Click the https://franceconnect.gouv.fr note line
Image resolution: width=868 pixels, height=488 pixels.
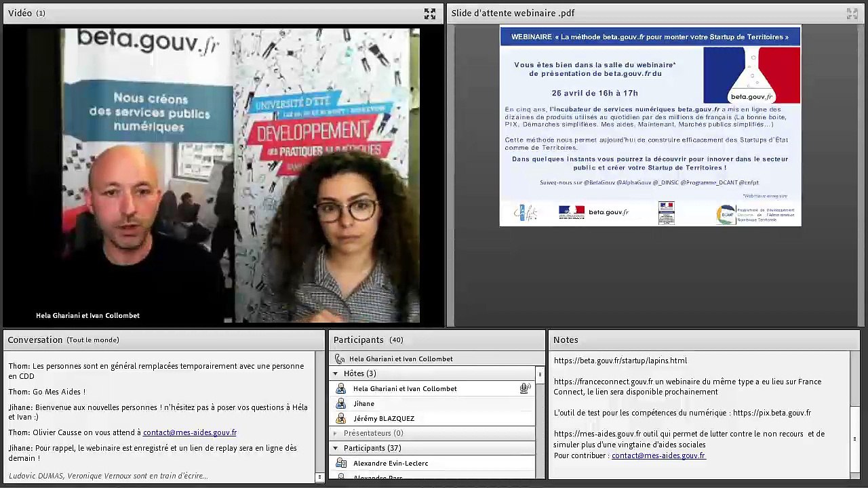click(688, 386)
